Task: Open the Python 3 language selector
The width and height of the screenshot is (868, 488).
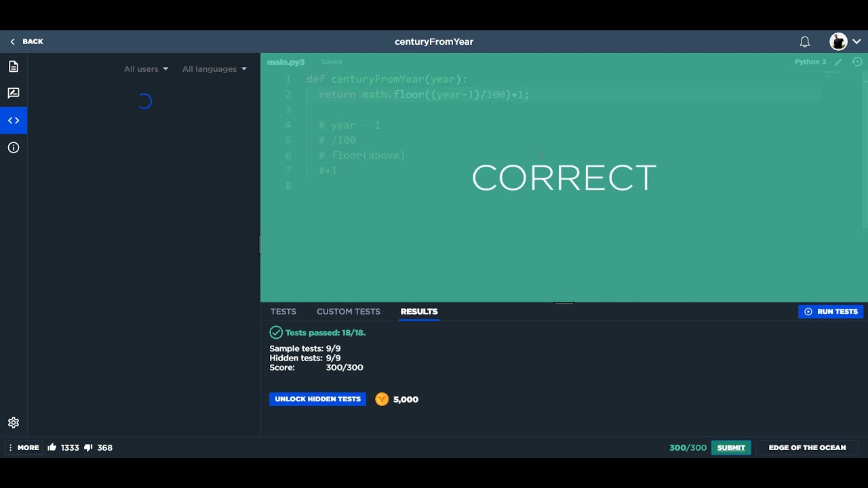Action: (x=810, y=62)
